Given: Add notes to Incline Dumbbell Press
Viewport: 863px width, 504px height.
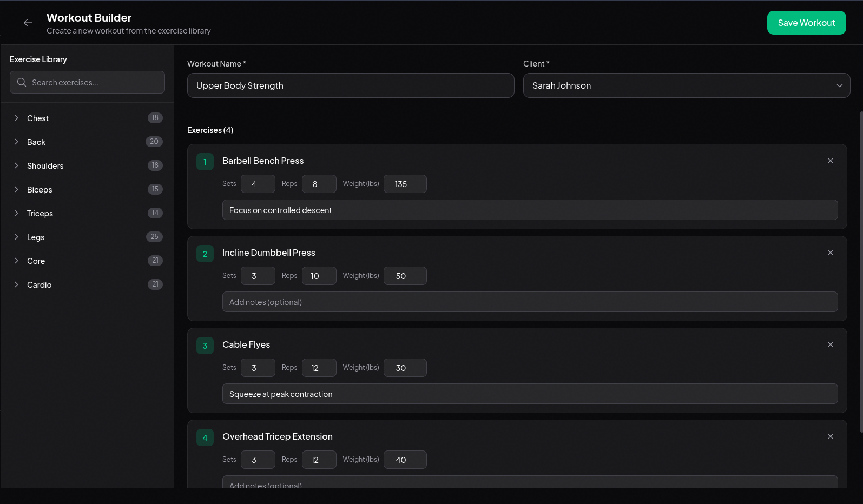Looking at the screenshot, I should pos(530,302).
